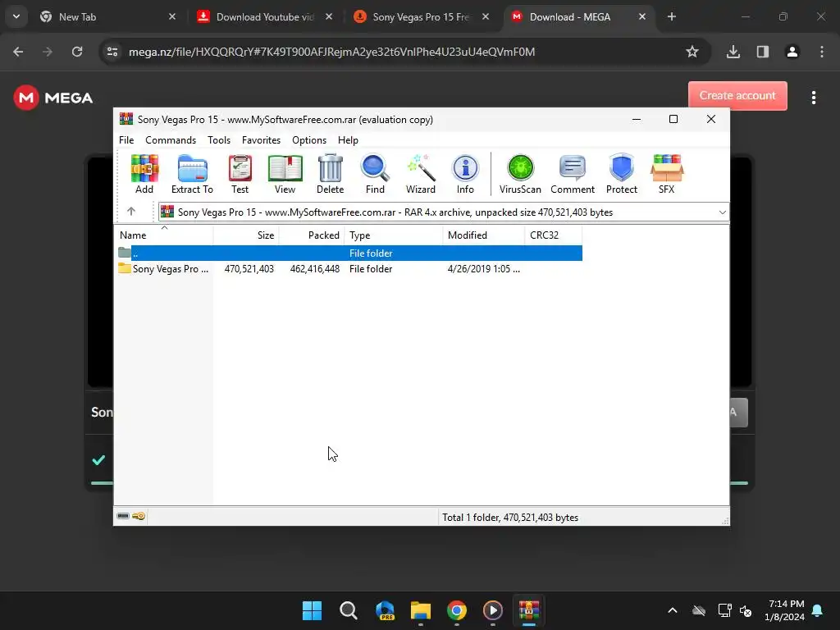The width and height of the screenshot is (840, 630).
Task: Click the key password icon in status bar
Action: [138, 516]
